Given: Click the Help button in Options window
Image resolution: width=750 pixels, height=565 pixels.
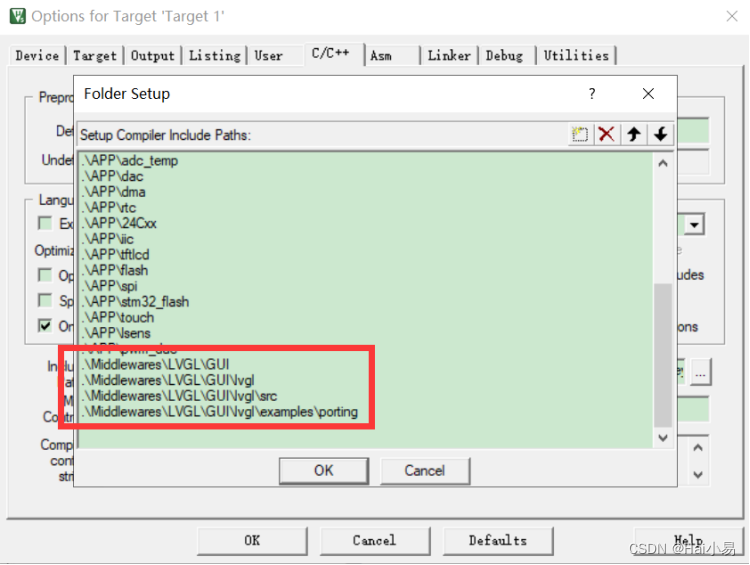Looking at the screenshot, I should 689,541.
